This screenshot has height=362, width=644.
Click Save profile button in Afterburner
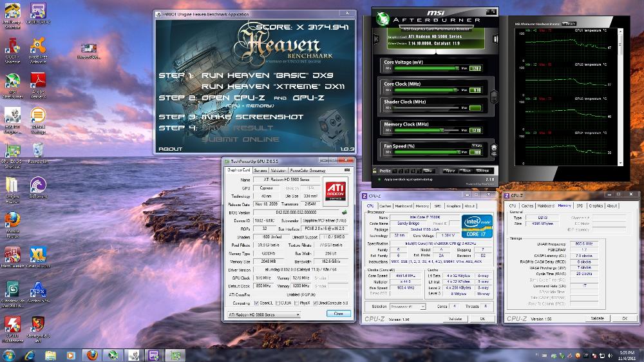tap(428, 171)
